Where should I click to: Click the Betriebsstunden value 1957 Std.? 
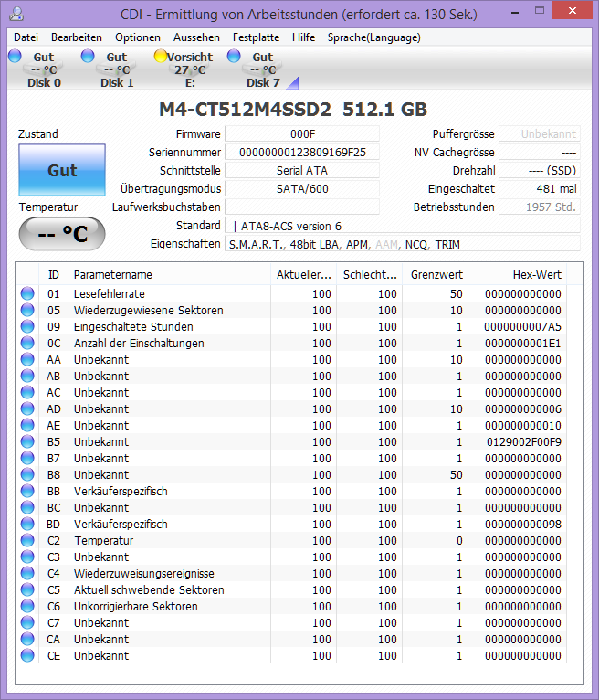540,207
